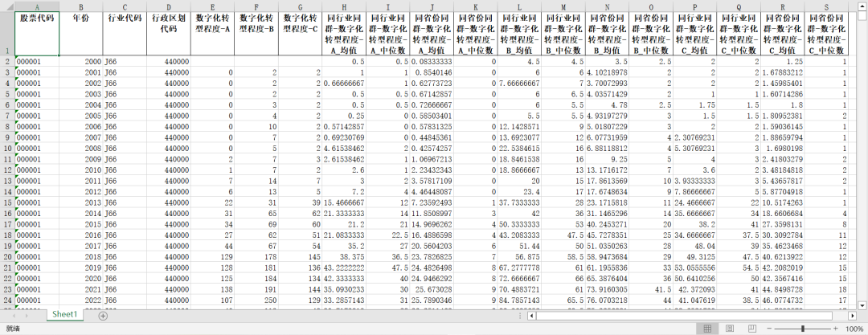Select the 数字化转型程度-B header cell
The height and width of the screenshot is (335, 868).
pyautogui.click(x=256, y=33)
